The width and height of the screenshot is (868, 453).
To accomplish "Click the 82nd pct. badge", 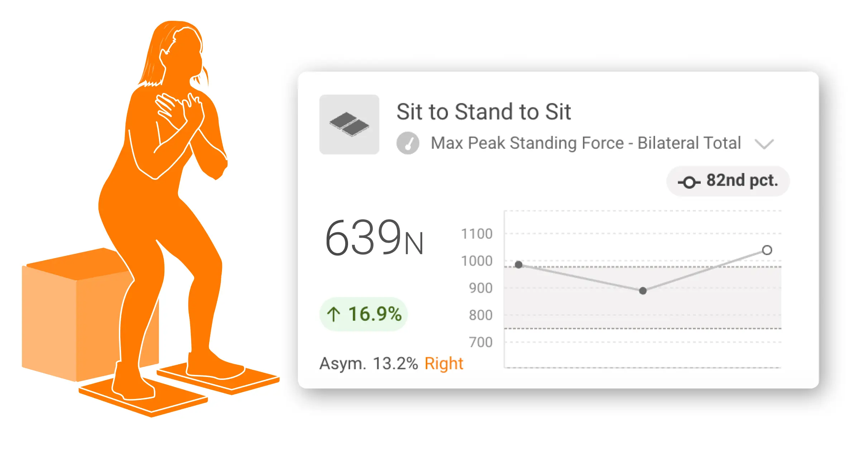I will tap(728, 181).
